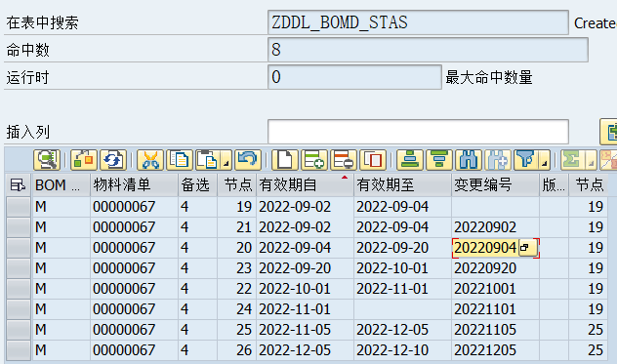This screenshot has width=617, height=364.
Task: Click the 命中数 field showing 8
Action: [x=428, y=50]
